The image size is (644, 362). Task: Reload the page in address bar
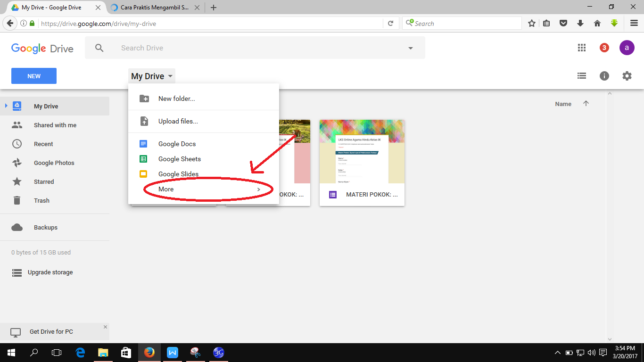point(390,23)
